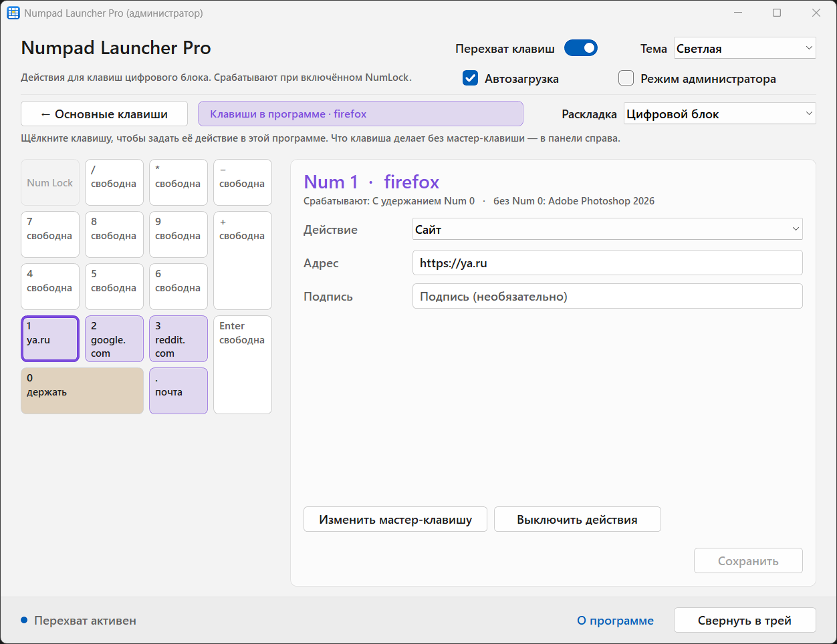837x644 pixels.
Task: Uncheck the Автозагрузка checkbox
Action: tap(471, 78)
